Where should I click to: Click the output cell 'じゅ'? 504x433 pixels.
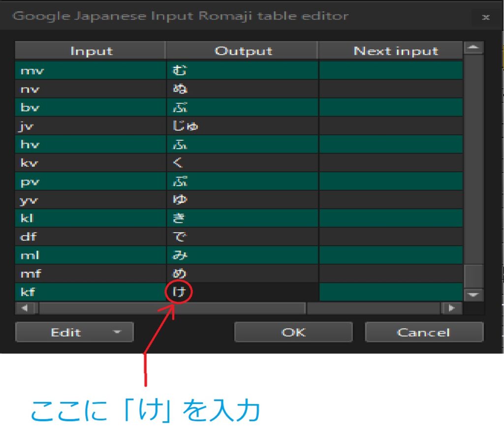[x=243, y=126]
